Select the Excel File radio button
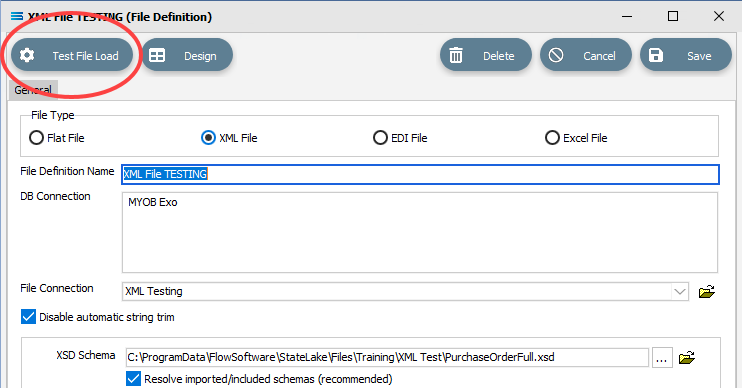The width and height of the screenshot is (742, 388). (552, 138)
